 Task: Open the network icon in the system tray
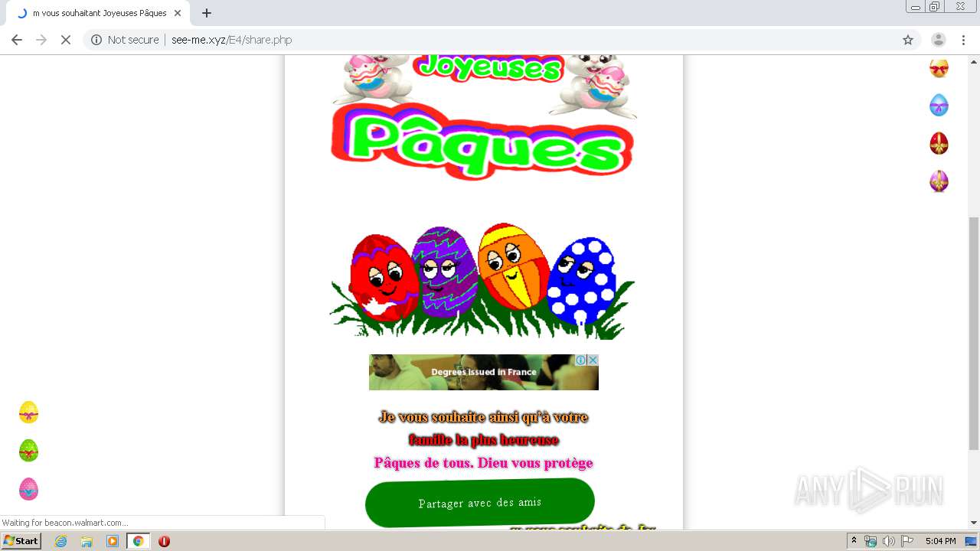pos(871,541)
